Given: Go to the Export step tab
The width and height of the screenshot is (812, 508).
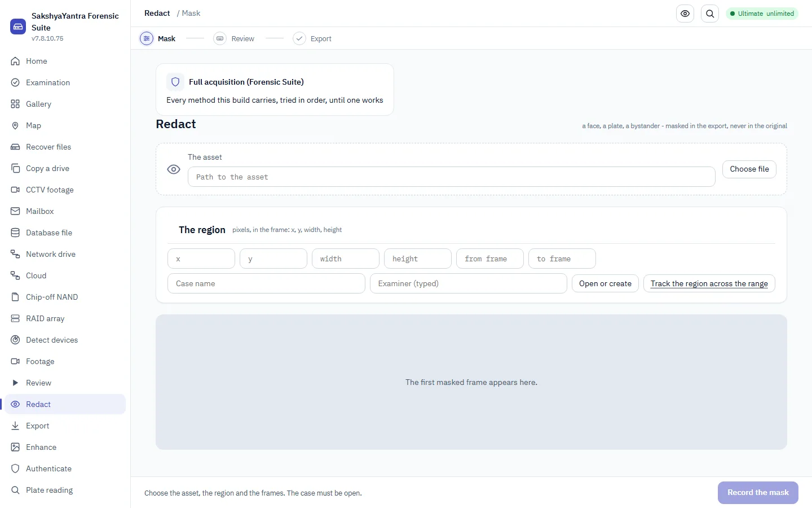Looking at the screenshot, I should tap(312, 38).
